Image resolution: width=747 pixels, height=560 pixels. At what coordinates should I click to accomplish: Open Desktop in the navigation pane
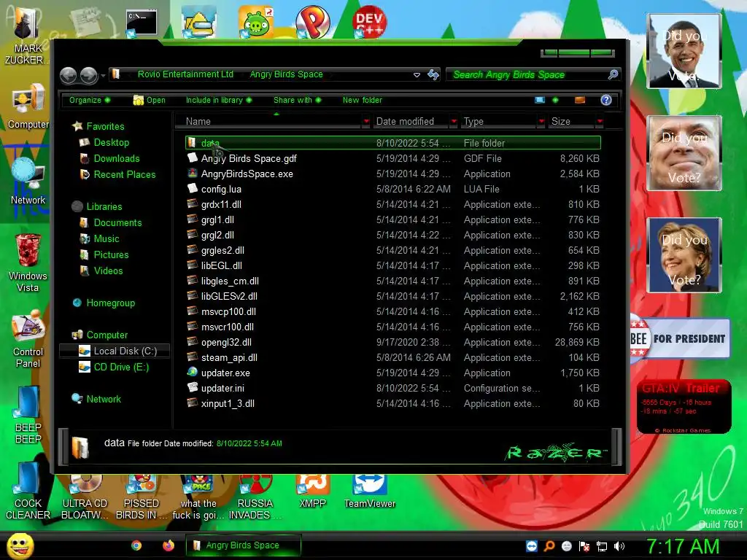click(112, 142)
